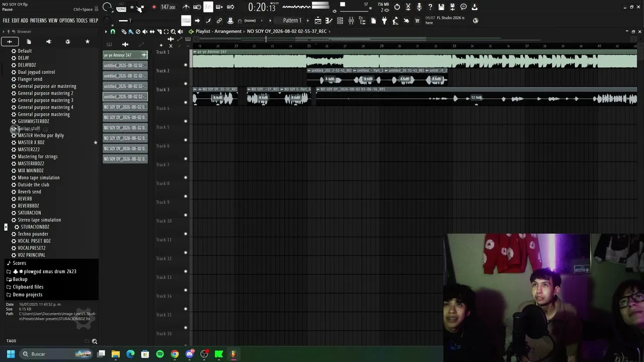Viewport: 644px width, 362px height.
Task: Open the favorites star tab in Browser
Action: [87, 41]
